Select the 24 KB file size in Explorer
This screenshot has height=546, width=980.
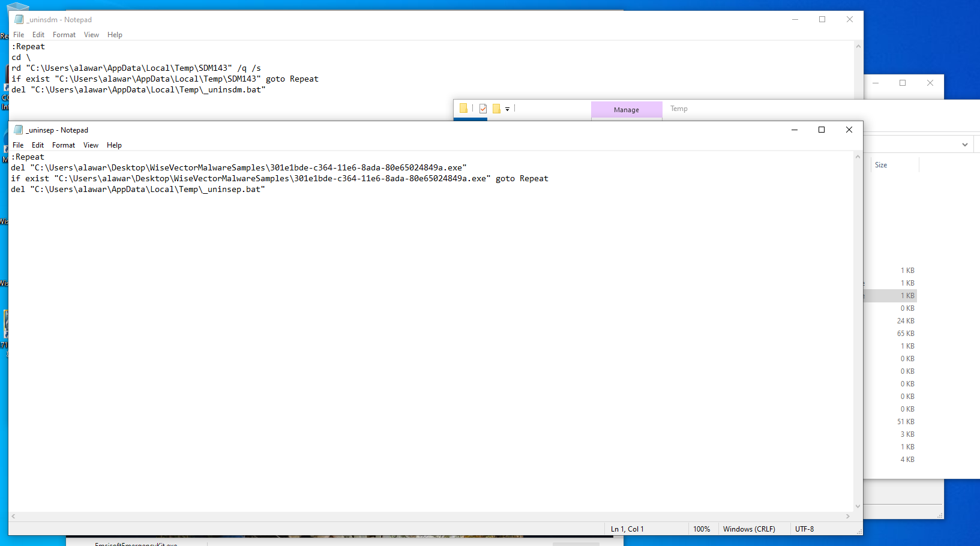906,321
